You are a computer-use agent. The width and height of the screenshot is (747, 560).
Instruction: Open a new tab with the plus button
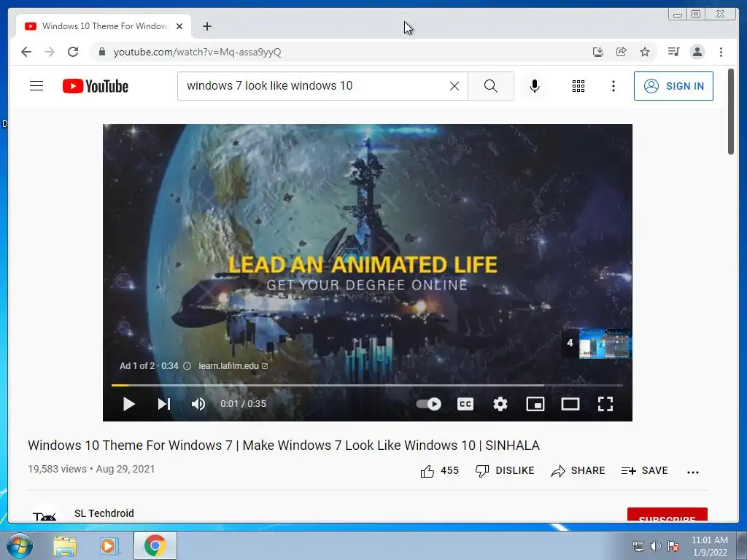point(206,26)
